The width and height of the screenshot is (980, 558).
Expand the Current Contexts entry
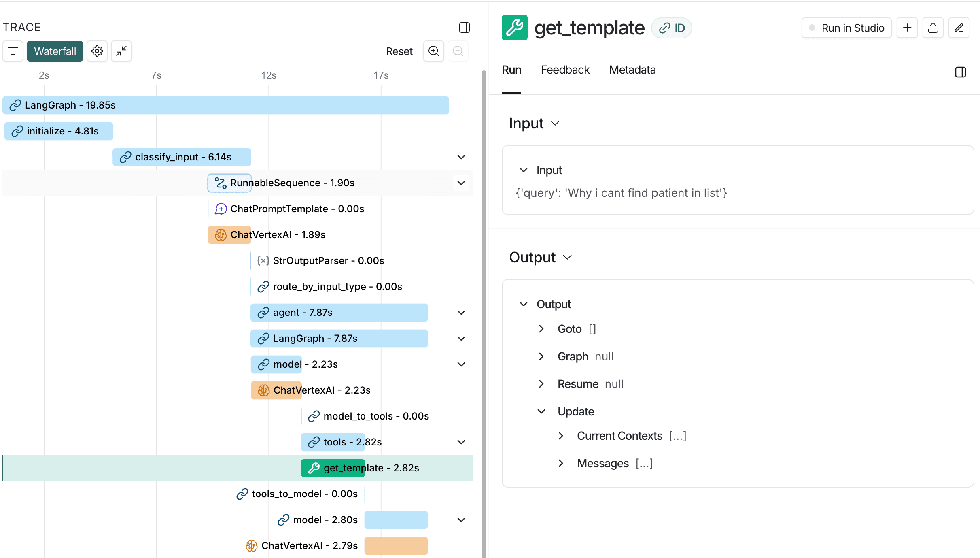click(x=561, y=436)
